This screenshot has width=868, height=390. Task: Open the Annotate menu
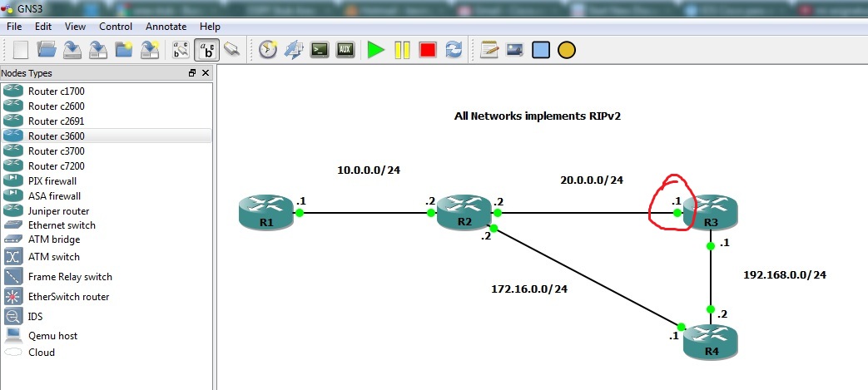[x=166, y=27]
